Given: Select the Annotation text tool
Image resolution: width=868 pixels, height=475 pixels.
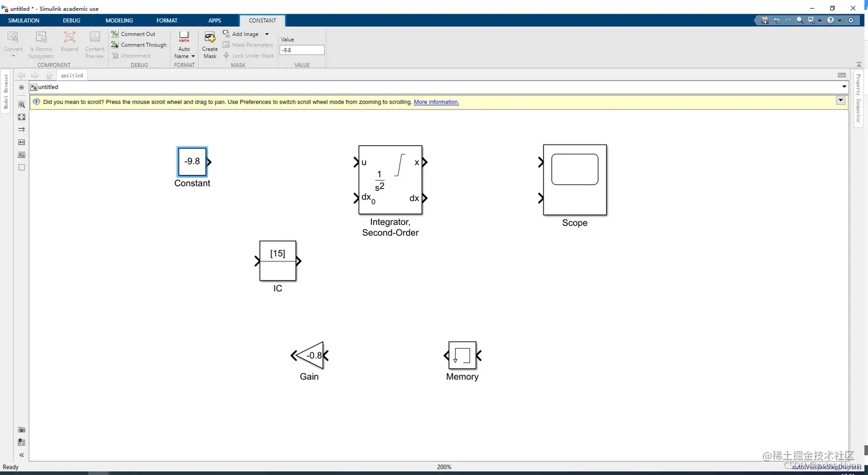Looking at the screenshot, I should click(21, 142).
